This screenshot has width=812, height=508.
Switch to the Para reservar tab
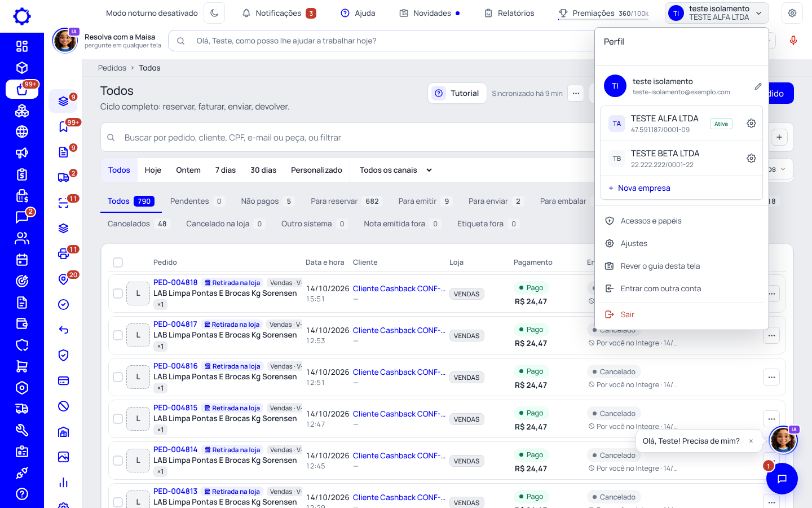pyautogui.click(x=346, y=201)
